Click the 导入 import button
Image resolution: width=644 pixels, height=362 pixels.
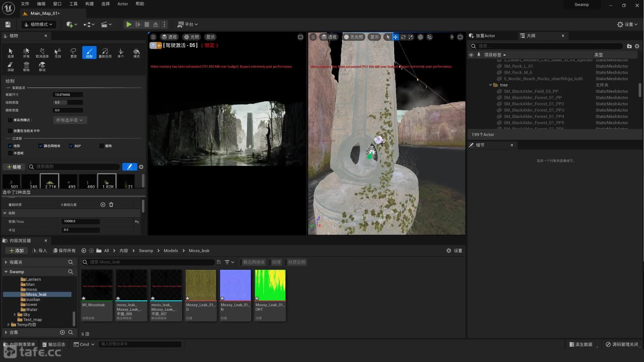pyautogui.click(x=40, y=251)
